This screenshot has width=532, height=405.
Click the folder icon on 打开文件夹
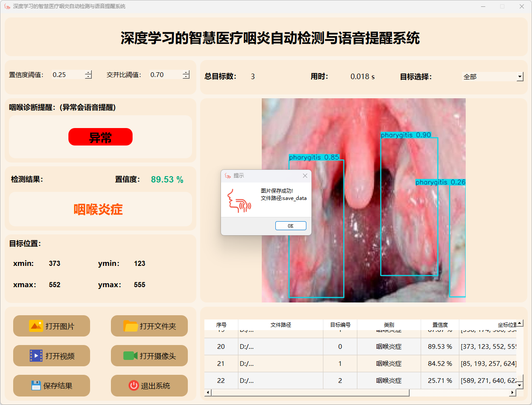[130, 326]
